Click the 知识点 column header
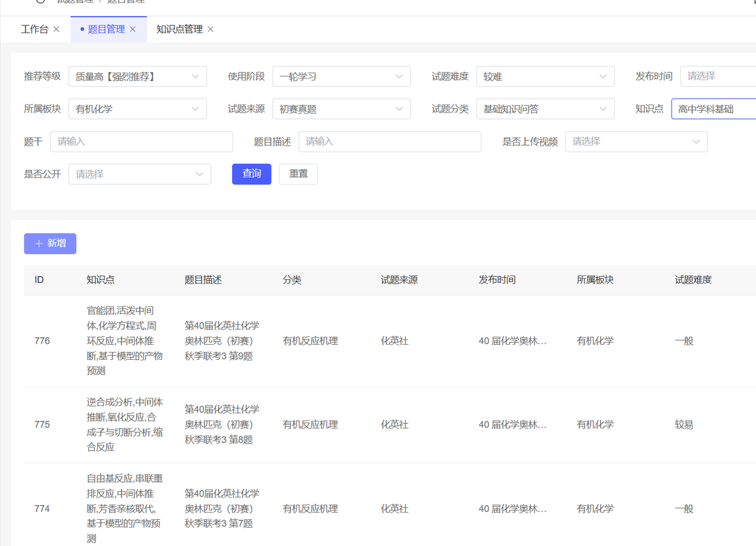 (x=100, y=280)
